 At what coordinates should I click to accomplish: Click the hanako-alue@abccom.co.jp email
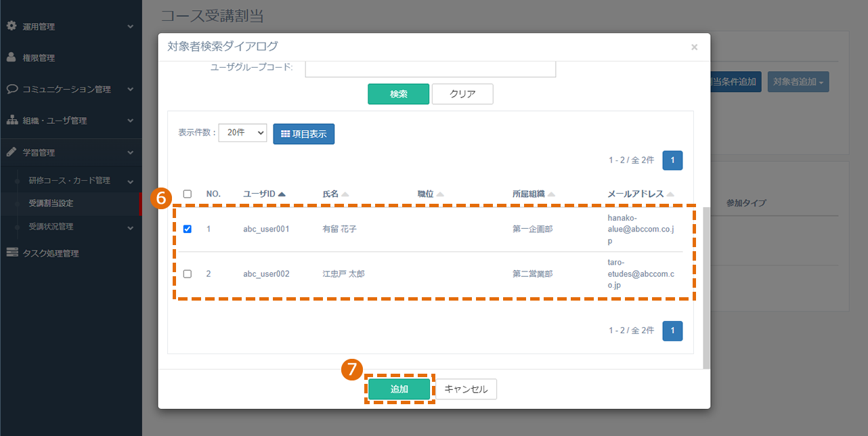(x=641, y=229)
